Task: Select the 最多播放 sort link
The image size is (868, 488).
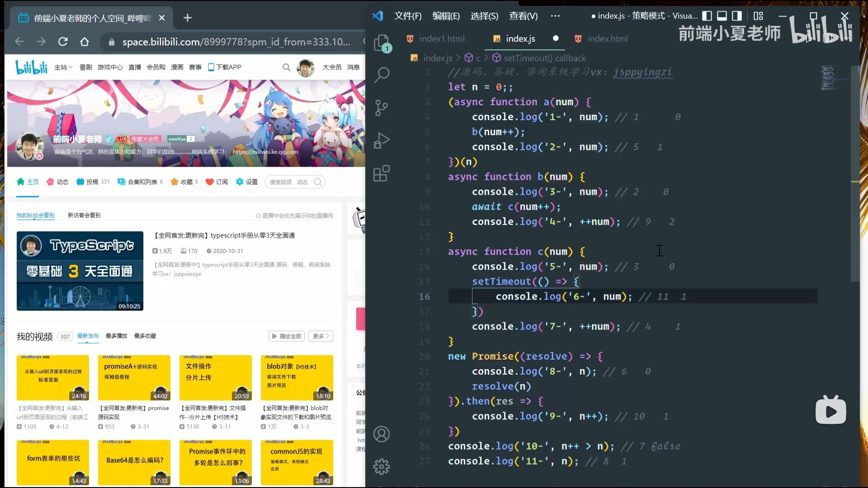Action: [116, 336]
